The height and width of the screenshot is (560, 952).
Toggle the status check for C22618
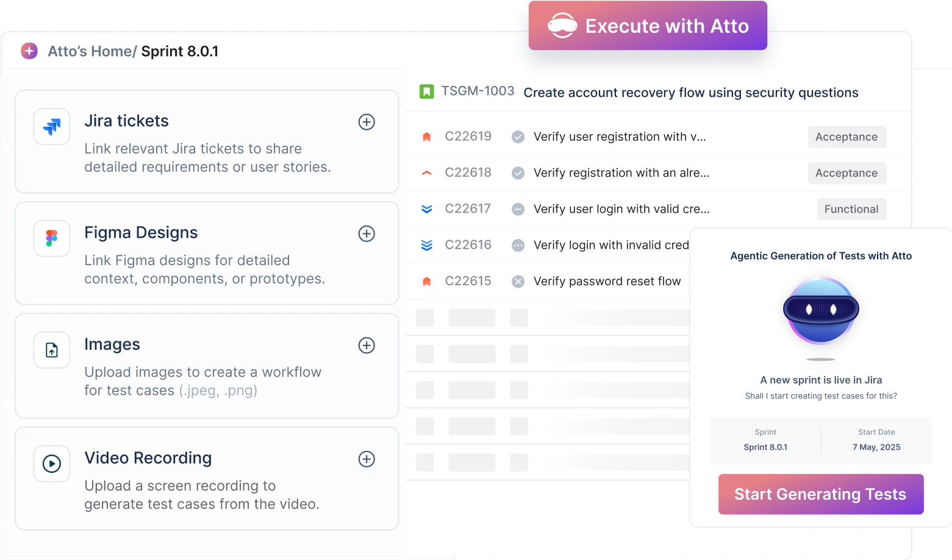tap(518, 173)
